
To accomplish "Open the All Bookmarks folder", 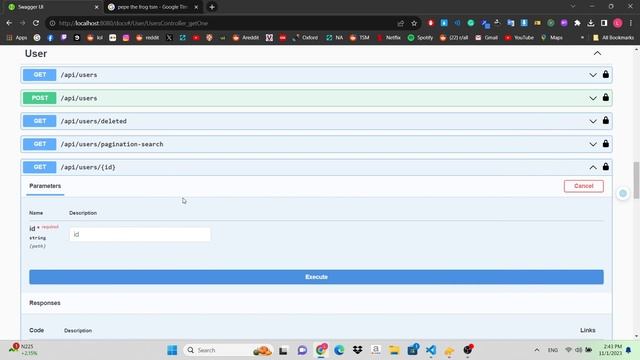I will point(613,38).
